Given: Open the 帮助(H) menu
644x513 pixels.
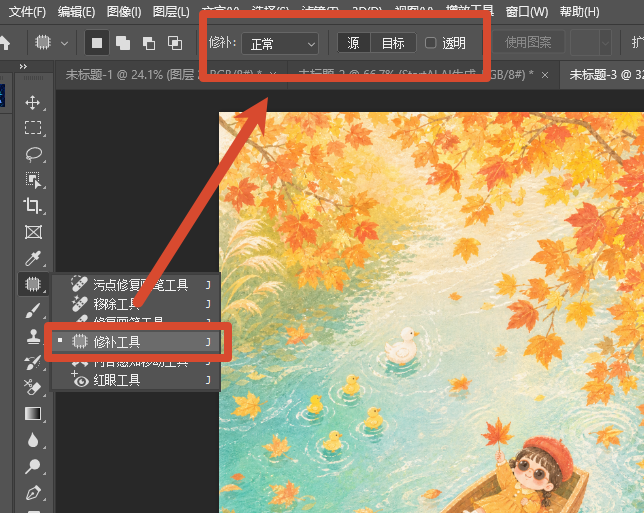Looking at the screenshot, I should [x=580, y=12].
